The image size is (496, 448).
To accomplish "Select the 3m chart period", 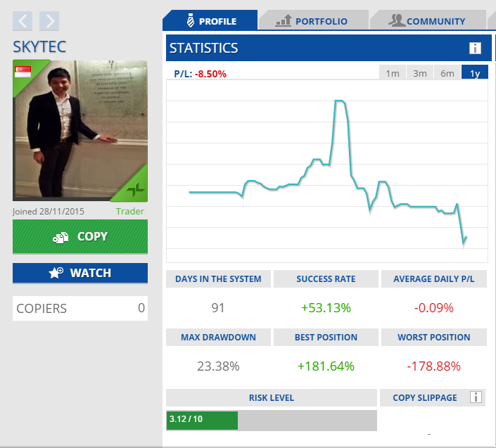I will pos(420,73).
